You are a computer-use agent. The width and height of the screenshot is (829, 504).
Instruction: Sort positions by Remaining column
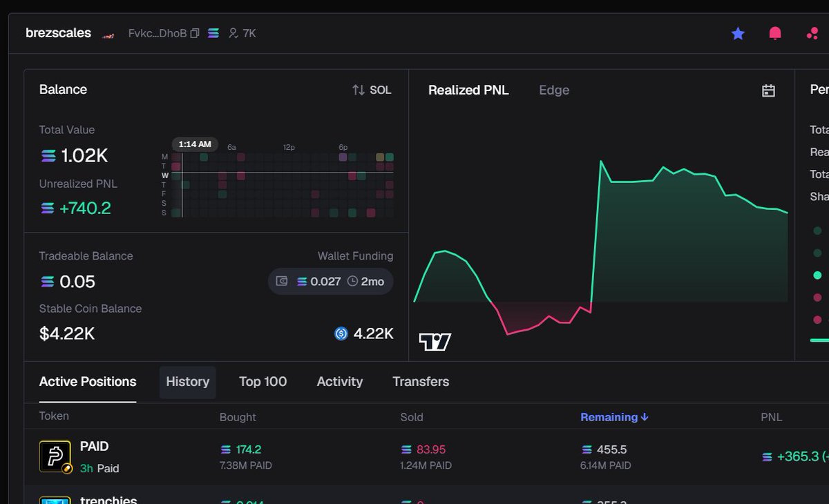pyautogui.click(x=614, y=417)
